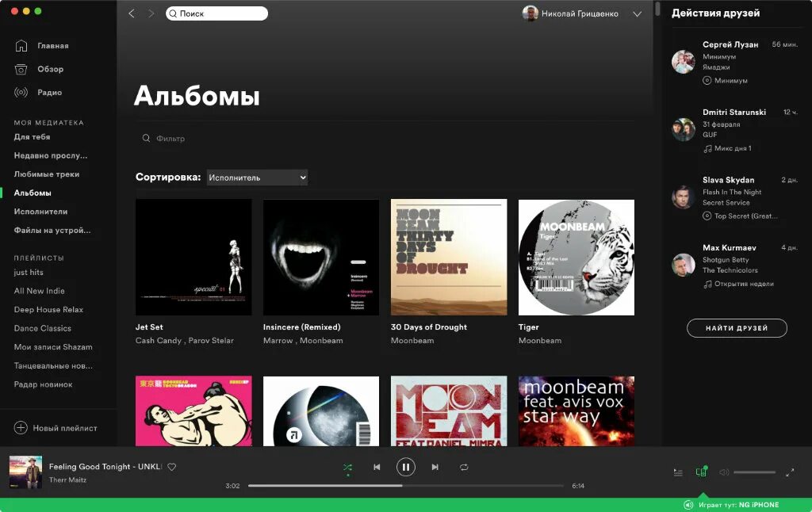Click Slava Skydan's avatar

click(683, 197)
